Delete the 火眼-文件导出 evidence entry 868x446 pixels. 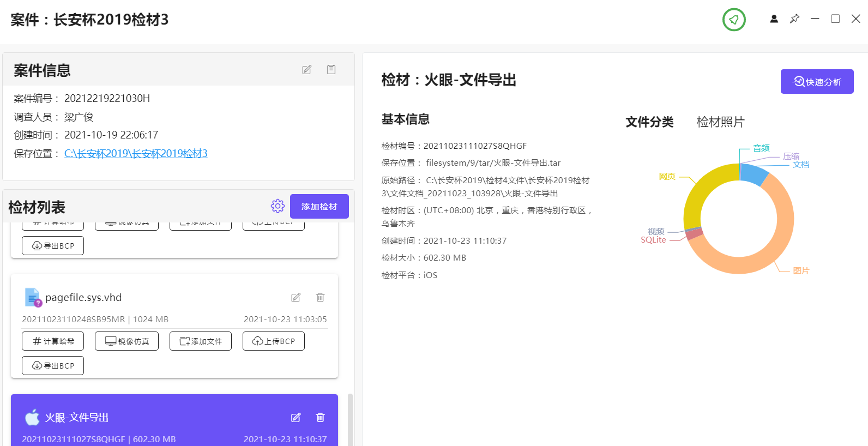click(320, 418)
